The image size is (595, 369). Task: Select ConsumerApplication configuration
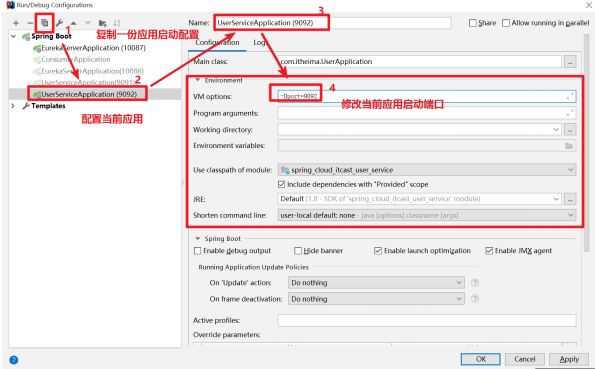pyautogui.click(x=76, y=60)
